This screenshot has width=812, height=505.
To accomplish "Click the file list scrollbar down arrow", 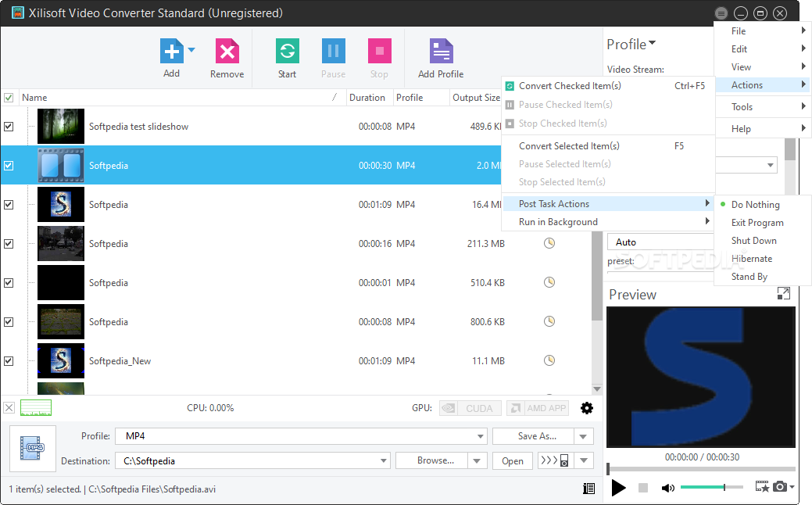I will click(x=596, y=389).
